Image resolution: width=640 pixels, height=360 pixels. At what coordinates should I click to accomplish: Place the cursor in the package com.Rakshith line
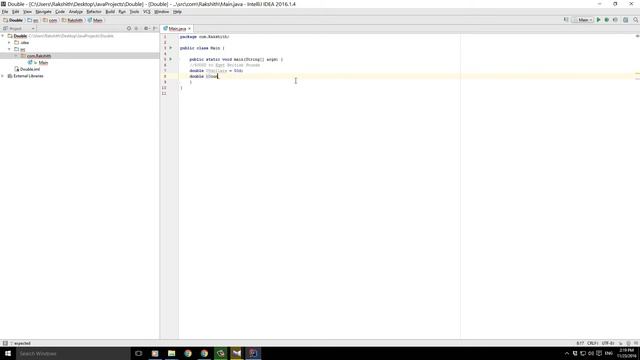204,37
